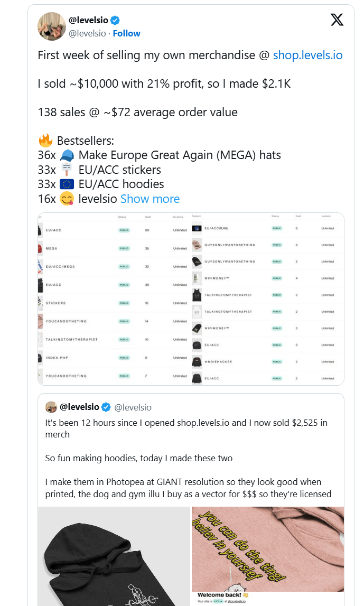Click the Sold column header in right table
Viewport: 364px width, 606px height.
298,216
